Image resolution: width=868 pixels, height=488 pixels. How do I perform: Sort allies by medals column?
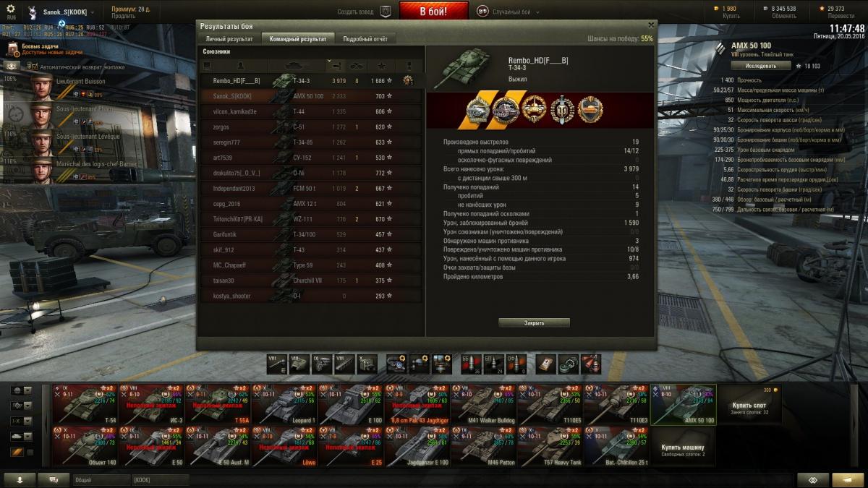tap(409, 65)
